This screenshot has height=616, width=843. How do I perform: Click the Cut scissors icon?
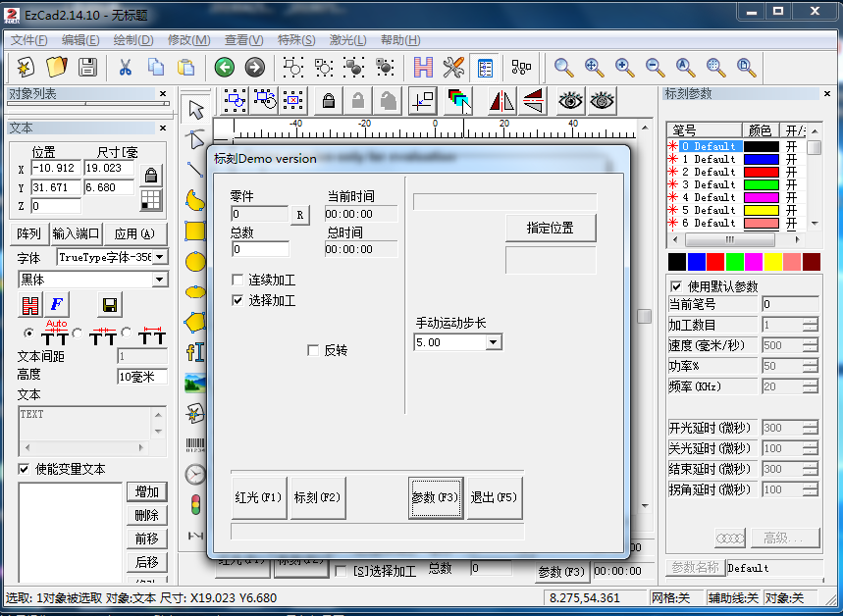(126, 67)
